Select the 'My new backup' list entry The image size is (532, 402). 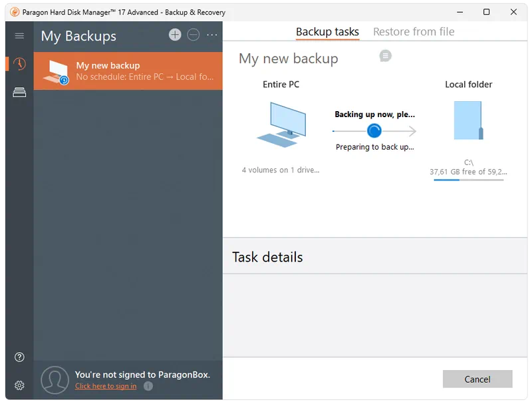pyautogui.click(x=128, y=71)
